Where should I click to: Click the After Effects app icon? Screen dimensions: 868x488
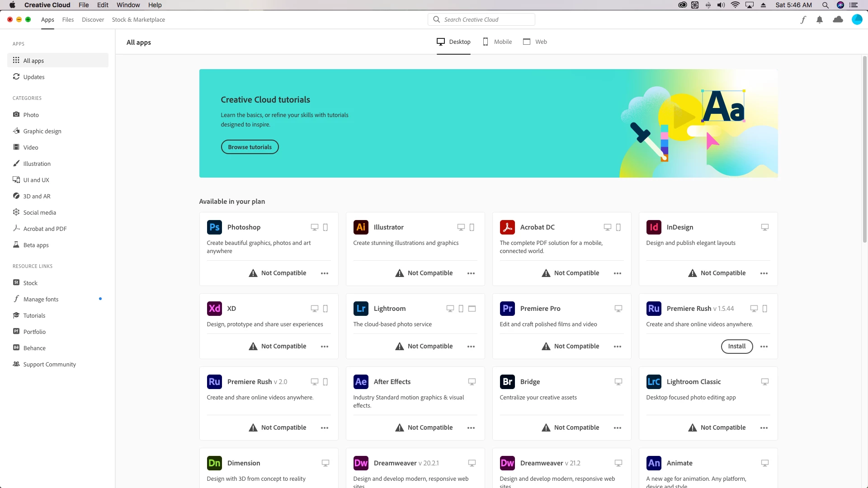[361, 382]
